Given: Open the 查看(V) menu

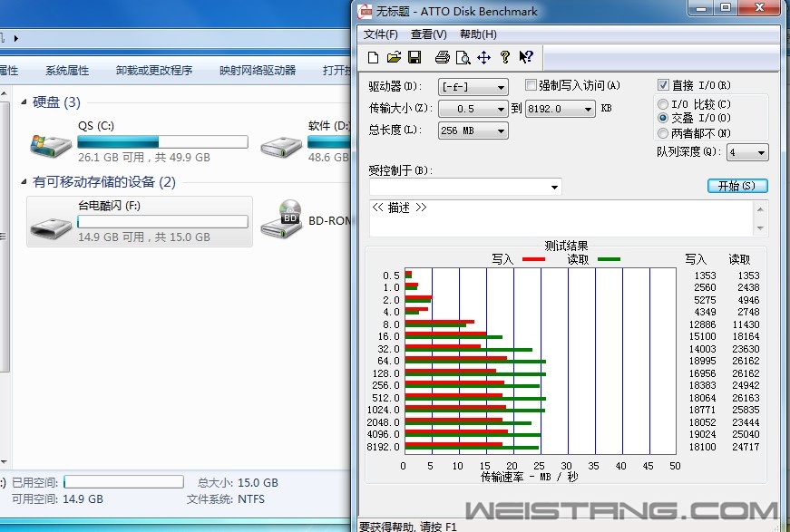Looking at the screenshot, I should [428, 34].
